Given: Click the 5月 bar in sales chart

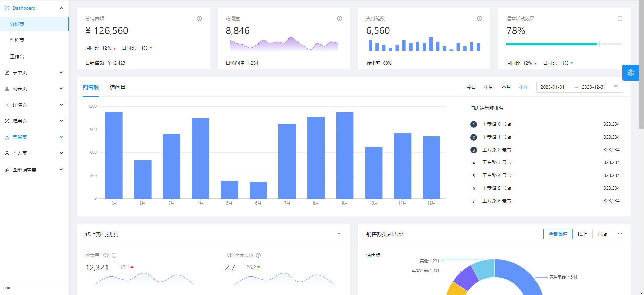Looking at the screenshot, I should 229,190.
